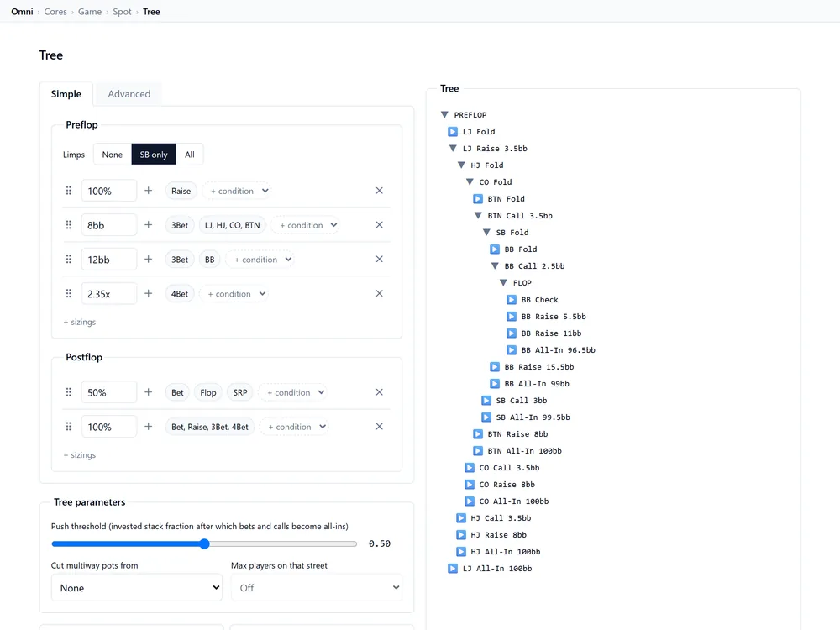Open the condition dropdown on the Raise row
840x630 pixels.
coord(236,191)
